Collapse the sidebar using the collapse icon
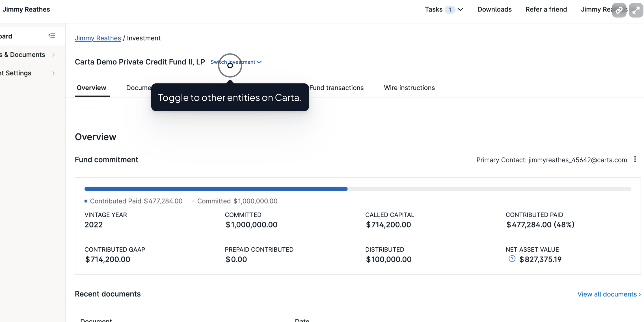 point(52,35)
